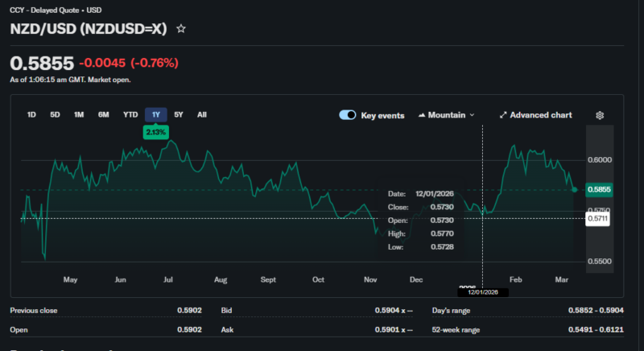Click the Mountain chart type icon
This screenshot has height=351, width=644.
coord(422,115)
